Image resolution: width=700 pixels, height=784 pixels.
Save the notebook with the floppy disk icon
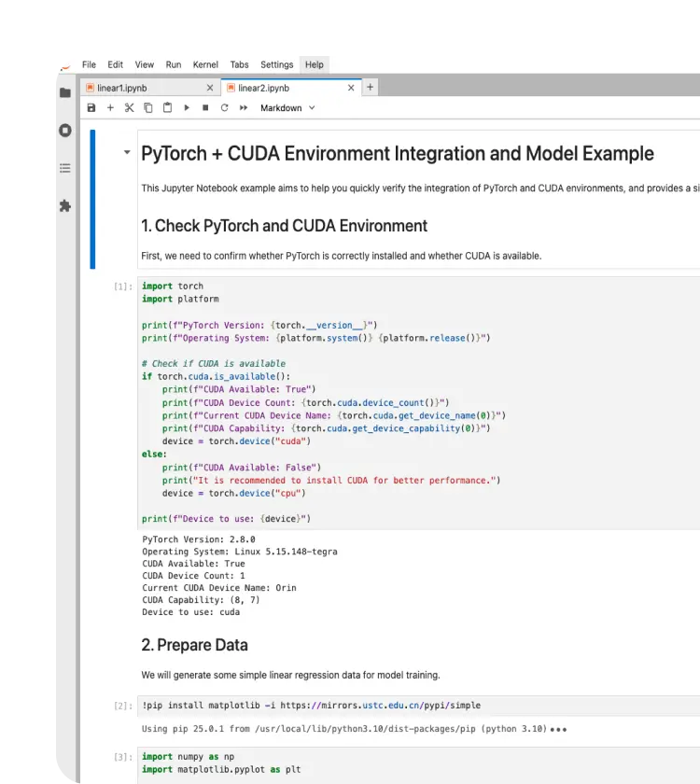91,108
